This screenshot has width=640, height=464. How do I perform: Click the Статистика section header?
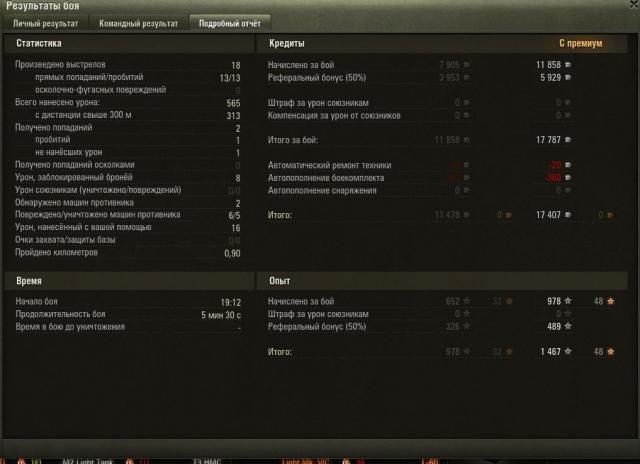39,43
